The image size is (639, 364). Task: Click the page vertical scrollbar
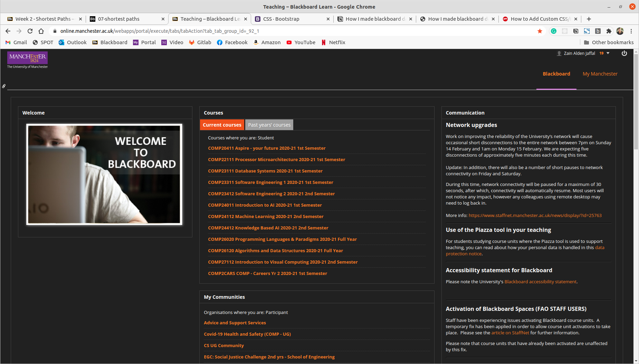click(636, 206)
